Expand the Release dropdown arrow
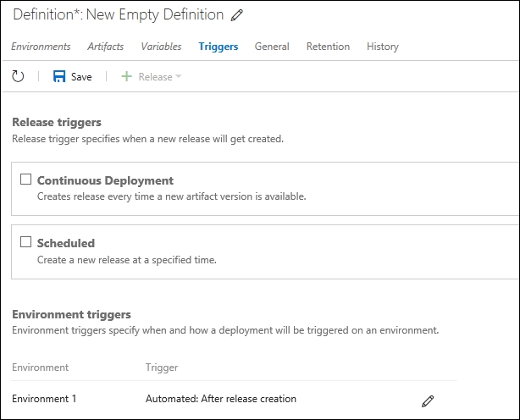Viewport: 520px width, 420px height. (x=179, y=77)
